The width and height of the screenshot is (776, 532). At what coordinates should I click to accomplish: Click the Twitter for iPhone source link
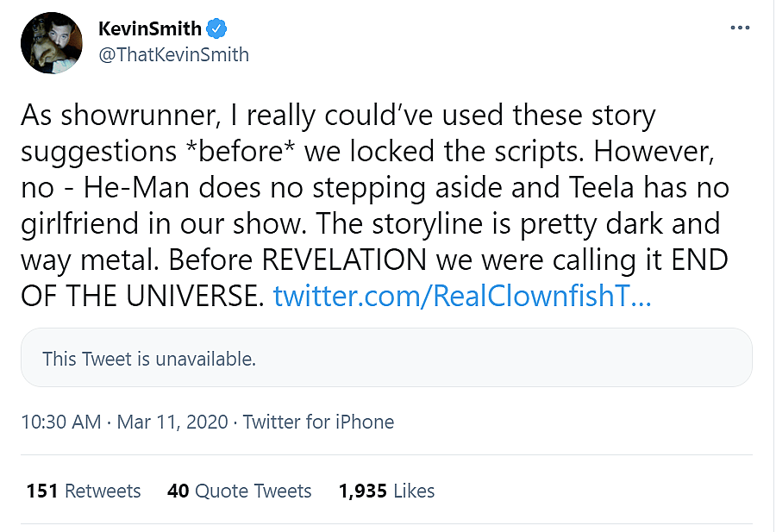tap(318, 422)
